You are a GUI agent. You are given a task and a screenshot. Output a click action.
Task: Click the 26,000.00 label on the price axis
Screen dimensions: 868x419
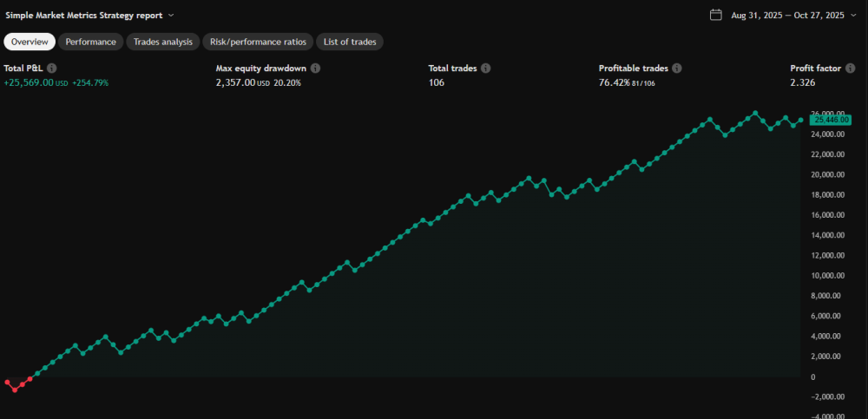click(828, 114)
